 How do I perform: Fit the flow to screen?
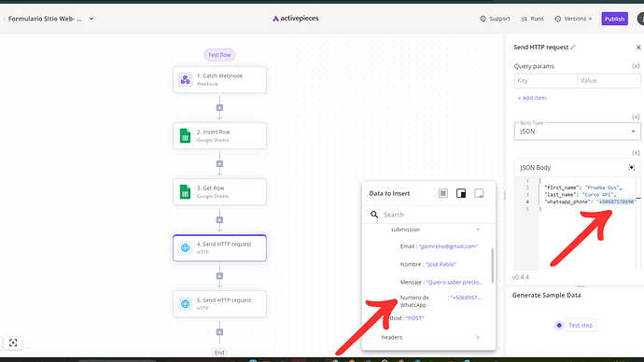pyautogui.click(x=13, y=342)
